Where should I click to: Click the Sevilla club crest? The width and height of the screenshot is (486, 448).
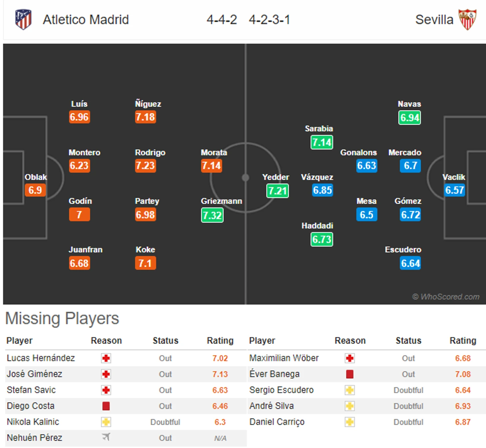point(467,19)
